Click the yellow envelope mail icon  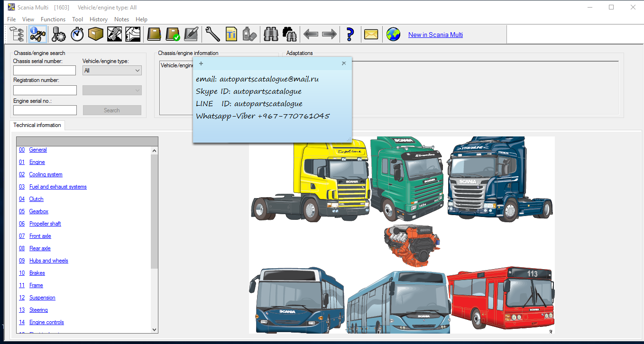371,34
